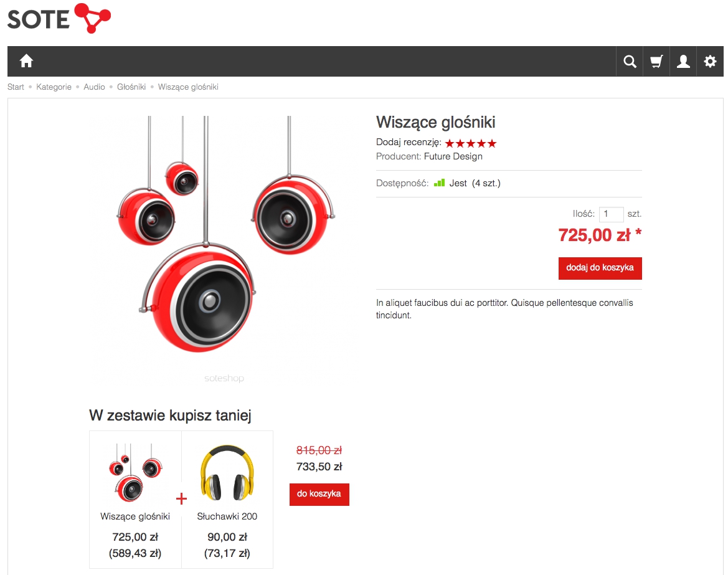Screen dimensions: 728x575
Task: Click the SOTE logo
Action: point(59,19)
